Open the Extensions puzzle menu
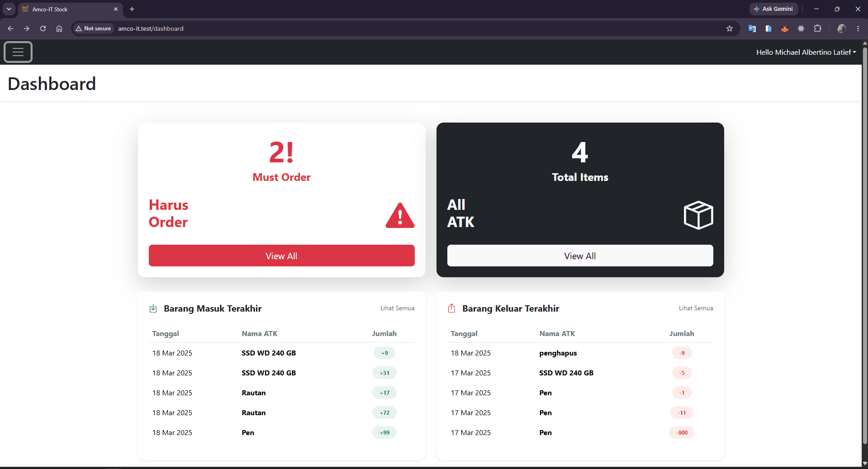The image size is (868, 469). [x=817, y=28]
